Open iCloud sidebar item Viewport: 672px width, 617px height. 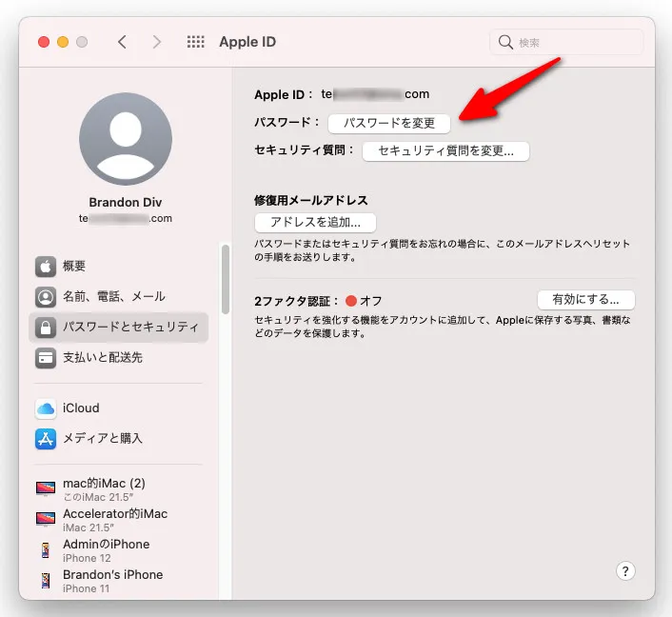118,408
